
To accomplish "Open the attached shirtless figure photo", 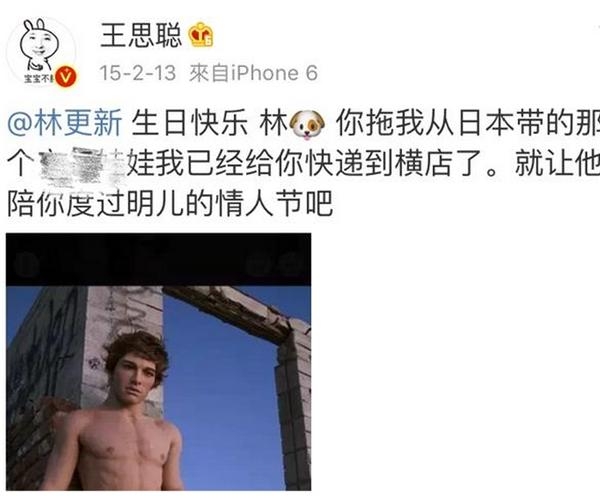I will [x=158, y=362].
